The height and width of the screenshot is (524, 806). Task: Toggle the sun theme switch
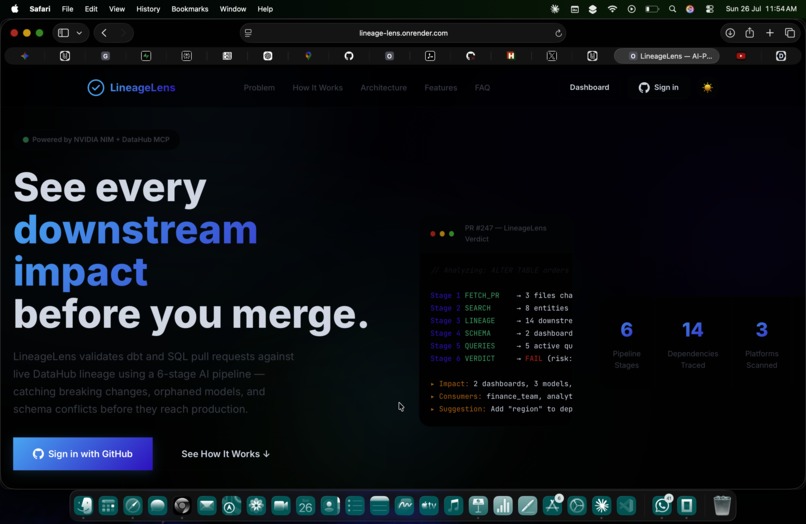pyautogui.click(x=707, y=88)
